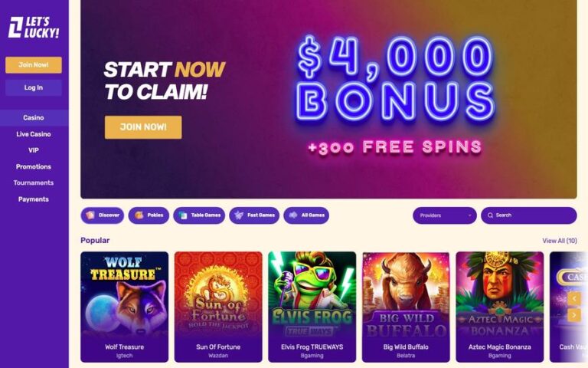Click the search magnifier icon
The width and height of the screenshot is (588, 368).
tap(490, 215)
